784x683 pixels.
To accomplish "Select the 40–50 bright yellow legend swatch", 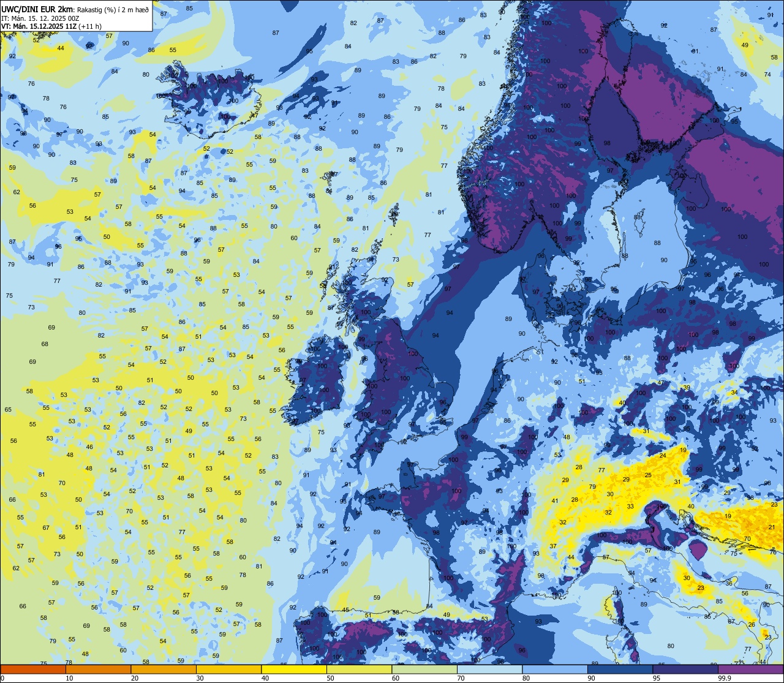I will tap(294, 670).
